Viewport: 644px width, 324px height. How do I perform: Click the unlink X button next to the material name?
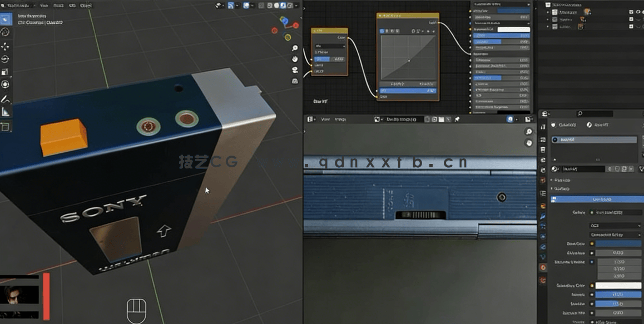pos(631,168)
